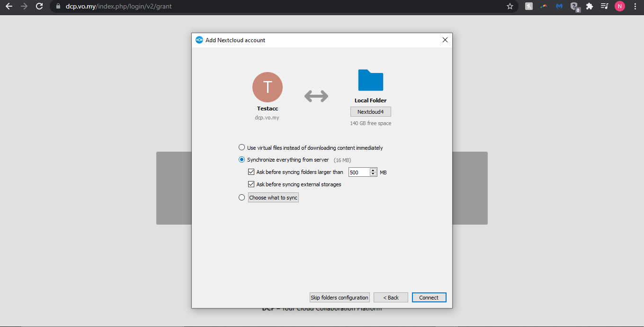
Task: Click the 500 MB size input field
Action: (x=359, y=173)
